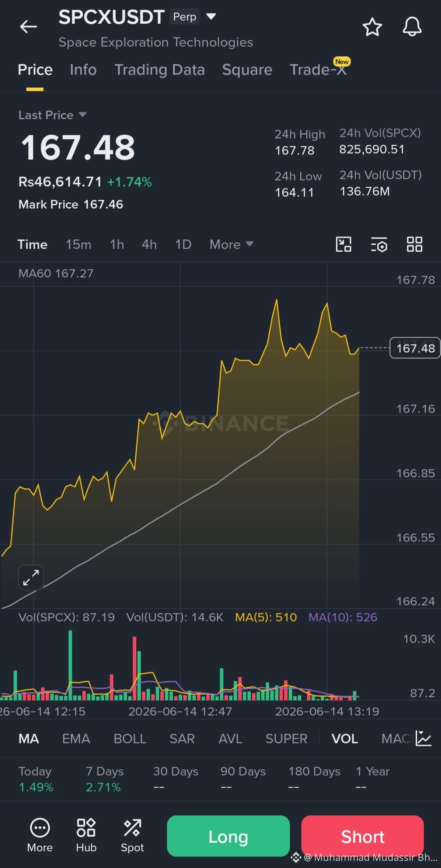
Task: Expand chart to fullscreen
Action: pos(31,578)
